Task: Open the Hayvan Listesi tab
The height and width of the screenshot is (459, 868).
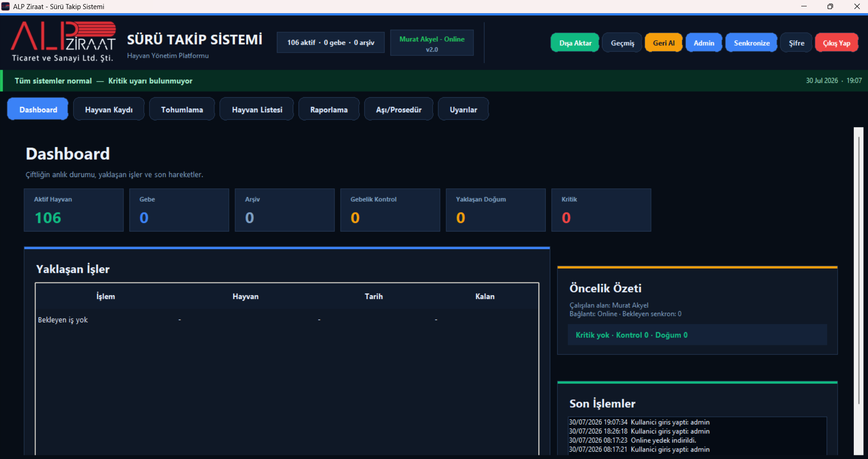Action: (x=257, y=109)
